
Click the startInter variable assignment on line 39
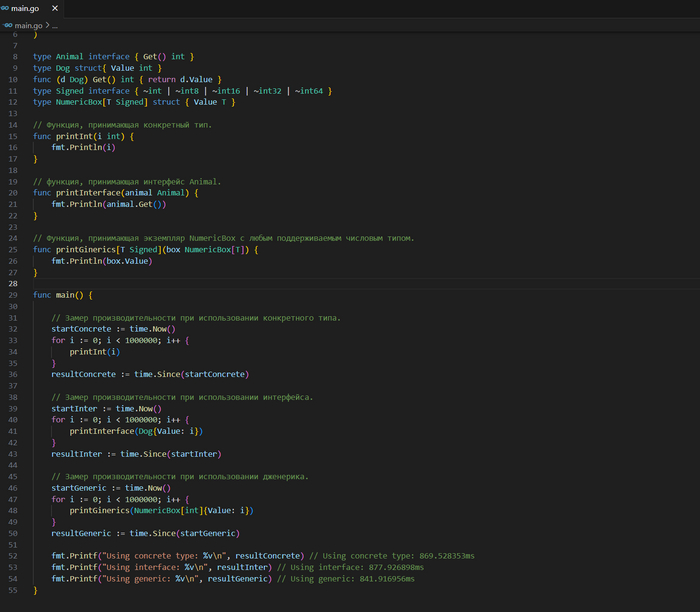pos(74,408)
